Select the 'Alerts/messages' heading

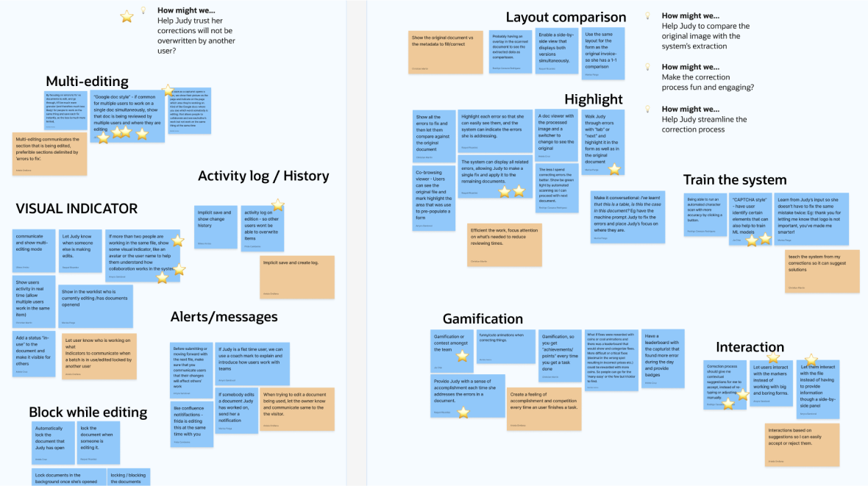224,317
